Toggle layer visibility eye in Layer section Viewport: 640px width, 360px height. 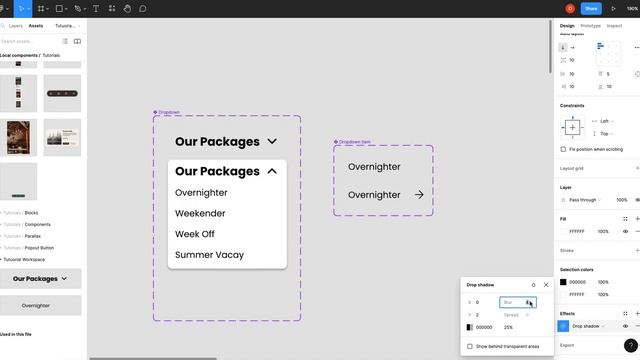click(637, 200)
